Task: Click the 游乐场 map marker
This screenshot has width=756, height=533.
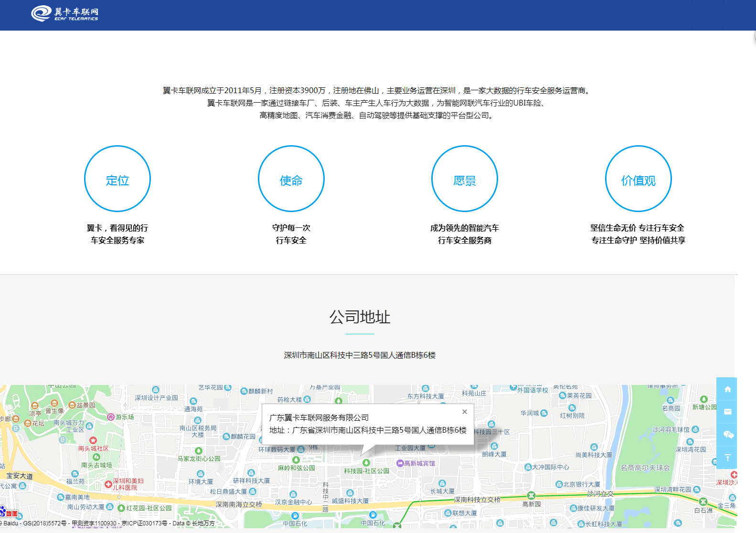Action: (x=111, y=417)
